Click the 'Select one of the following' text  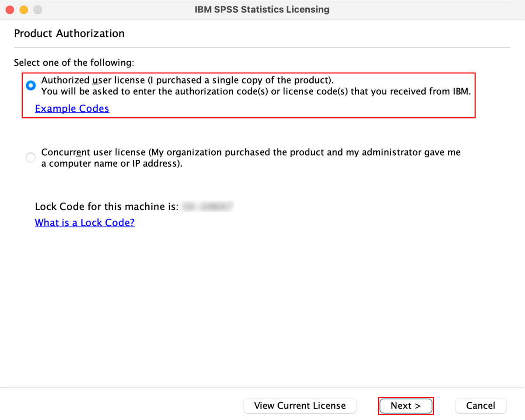tap(74, 63)
